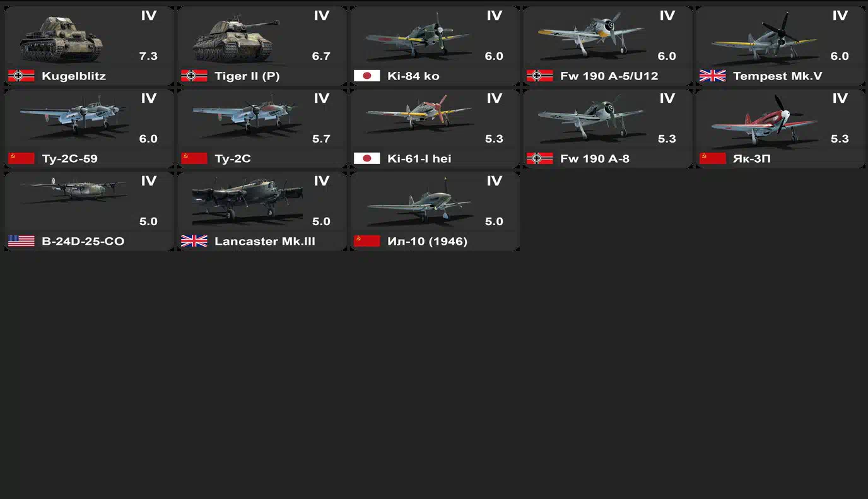Click the Lancaster Mk.III bomber image
The height and width of the screenshot is (499, 868).
(247, 203)
